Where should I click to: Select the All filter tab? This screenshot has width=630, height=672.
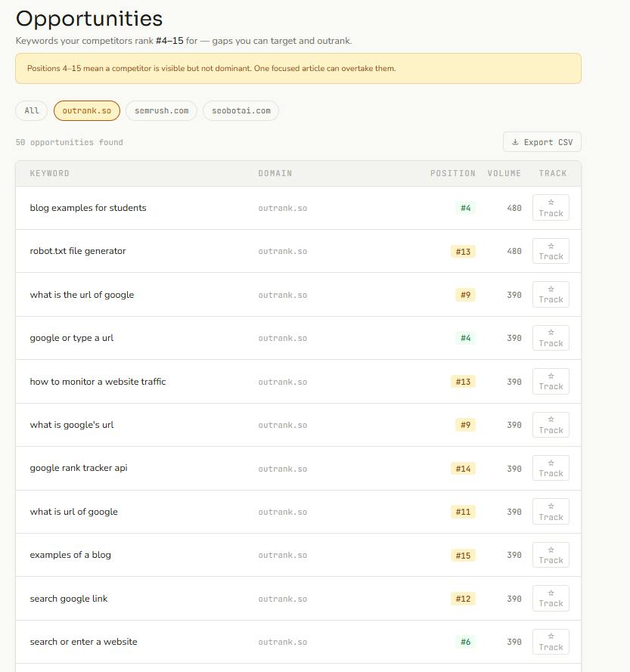[31, 110]
